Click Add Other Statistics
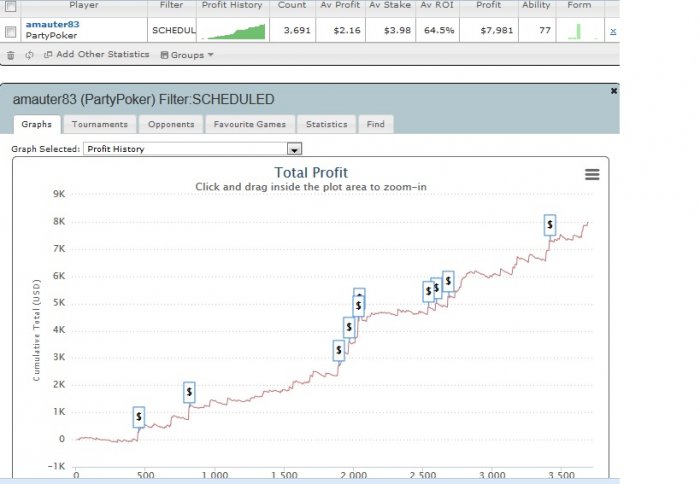The width and height of the screenshot is (700, 484). (96, 54)
